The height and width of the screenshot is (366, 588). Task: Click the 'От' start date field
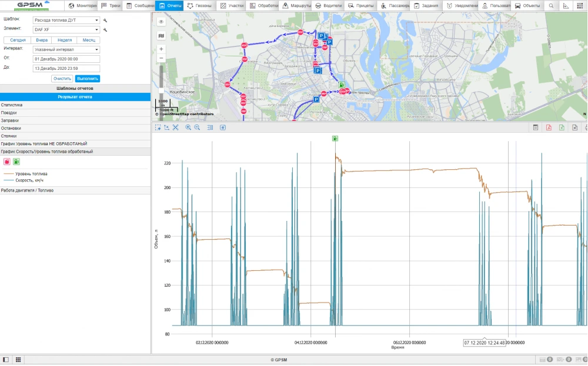pos(66,59)
